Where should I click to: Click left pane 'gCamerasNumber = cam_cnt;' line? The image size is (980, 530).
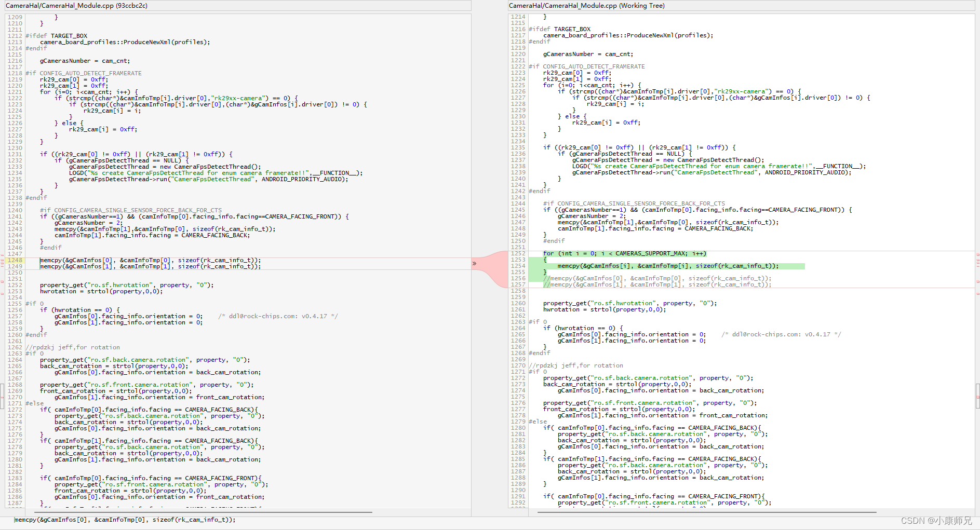click(x=85, y=61)
